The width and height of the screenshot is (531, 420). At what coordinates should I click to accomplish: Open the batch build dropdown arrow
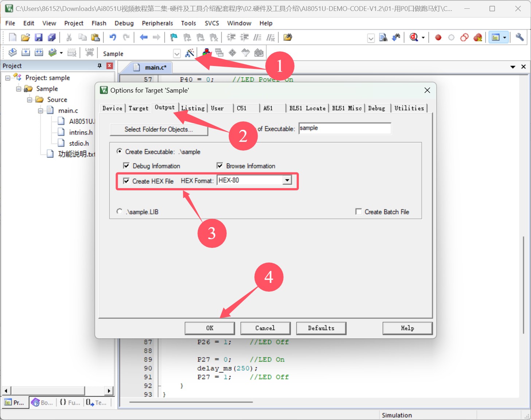pyautogui.click(x=61, y=53)
